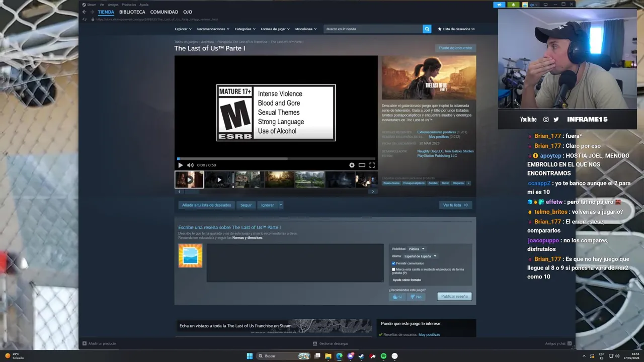
Task: Open the Productos menu
Action: 129,5
